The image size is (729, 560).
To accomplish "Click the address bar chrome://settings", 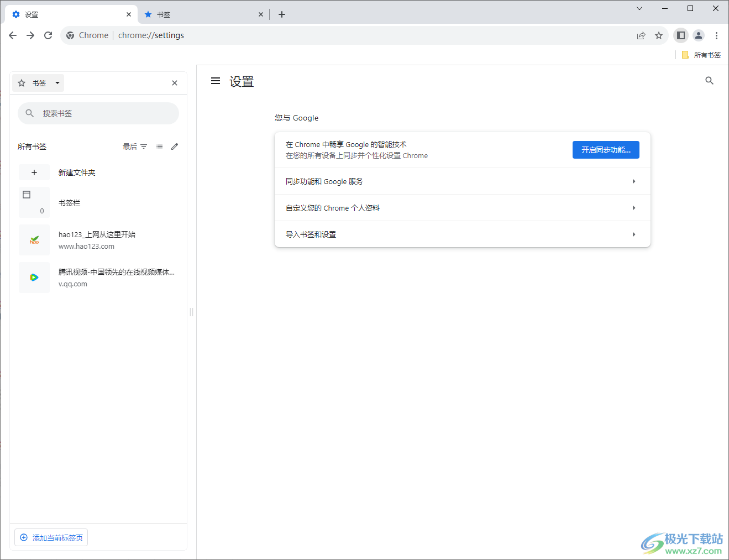I will point(151,35).
